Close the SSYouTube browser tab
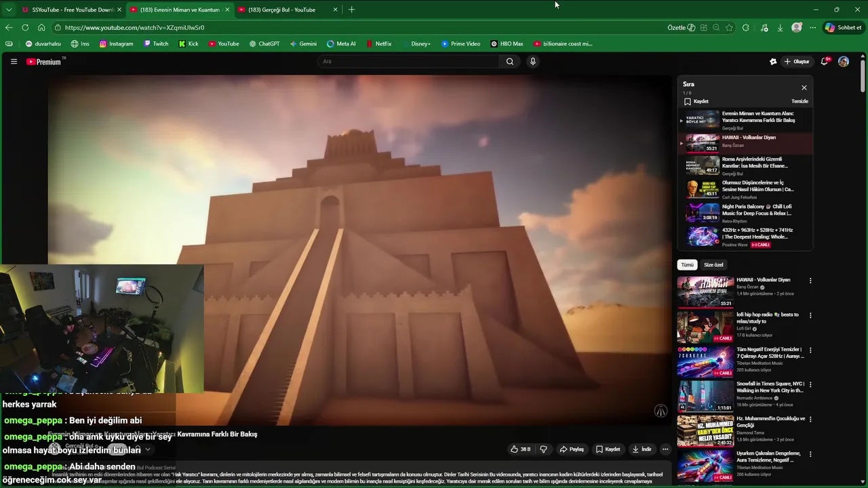 pos(119,9)
